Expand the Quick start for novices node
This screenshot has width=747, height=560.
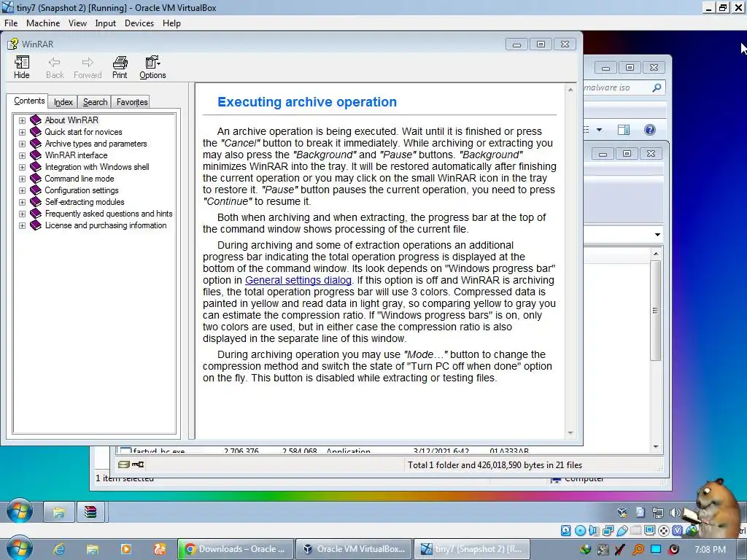[22, 132]
